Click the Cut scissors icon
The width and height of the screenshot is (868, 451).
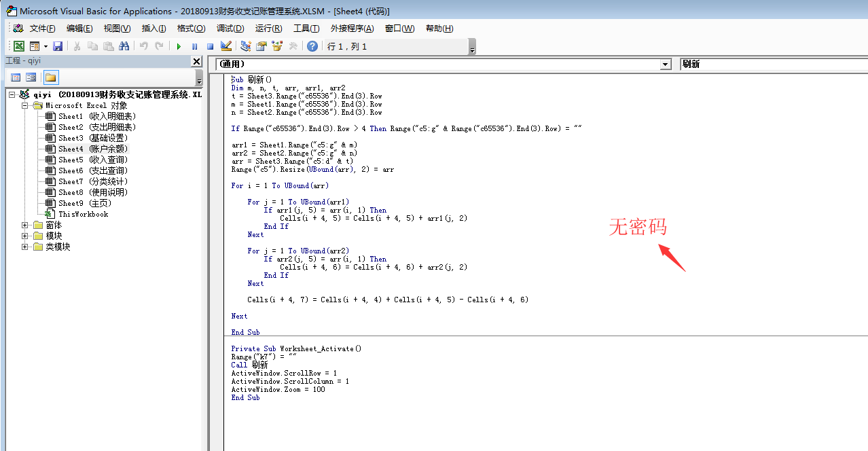click(x=77, y=46)
